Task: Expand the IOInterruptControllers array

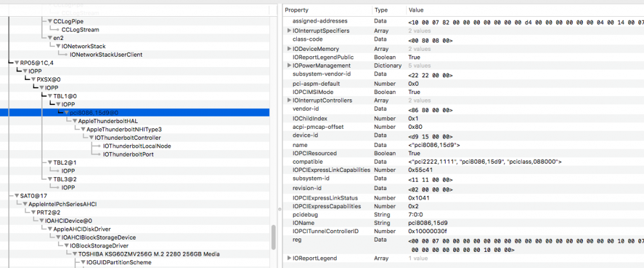Action: (289, 100)
